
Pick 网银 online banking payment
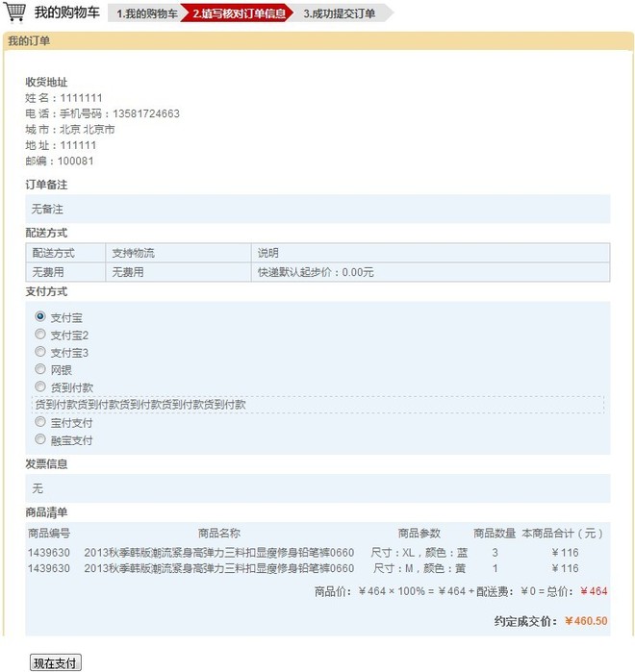coord(40,369)
